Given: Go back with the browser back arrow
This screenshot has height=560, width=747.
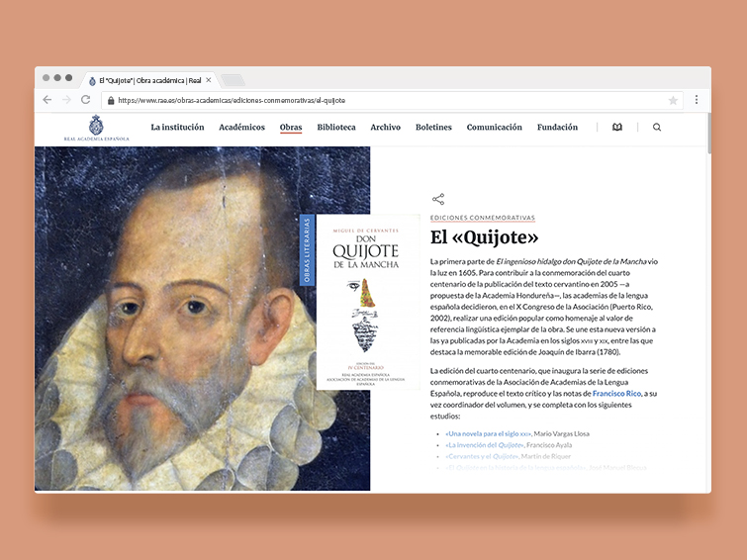Looking at the screenshot, I should pos(47,100).
